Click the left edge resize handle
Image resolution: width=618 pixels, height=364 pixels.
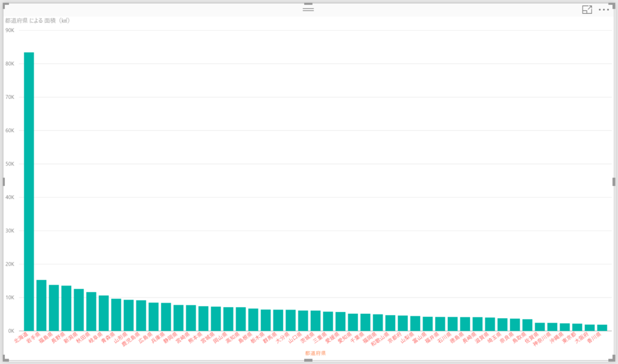(x=4, y=182)
